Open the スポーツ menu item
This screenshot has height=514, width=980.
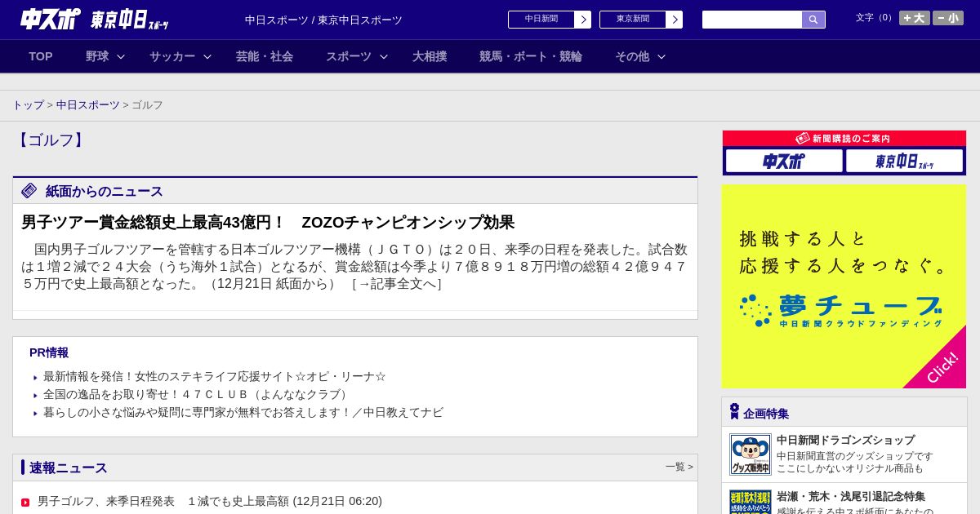(x=349, y=56)
